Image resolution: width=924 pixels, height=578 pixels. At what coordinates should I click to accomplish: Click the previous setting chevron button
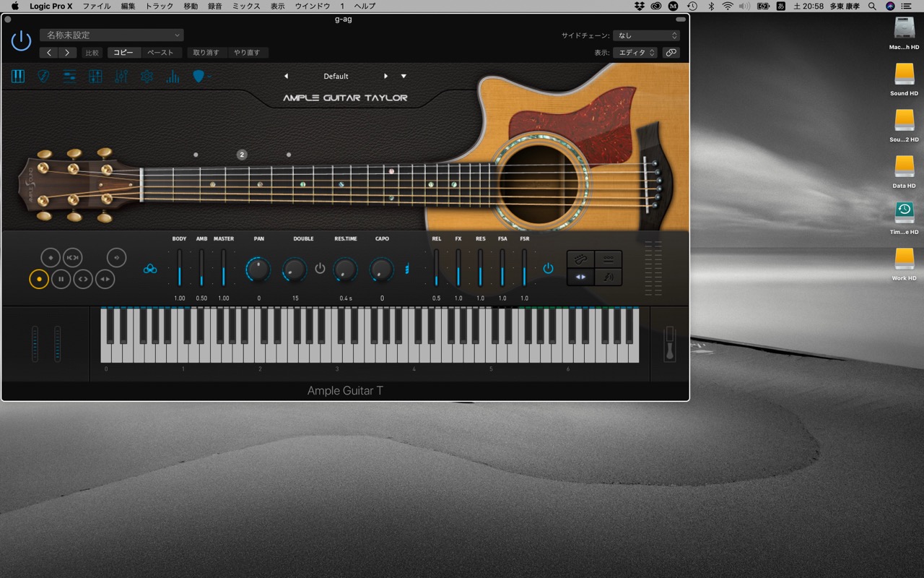49,53
